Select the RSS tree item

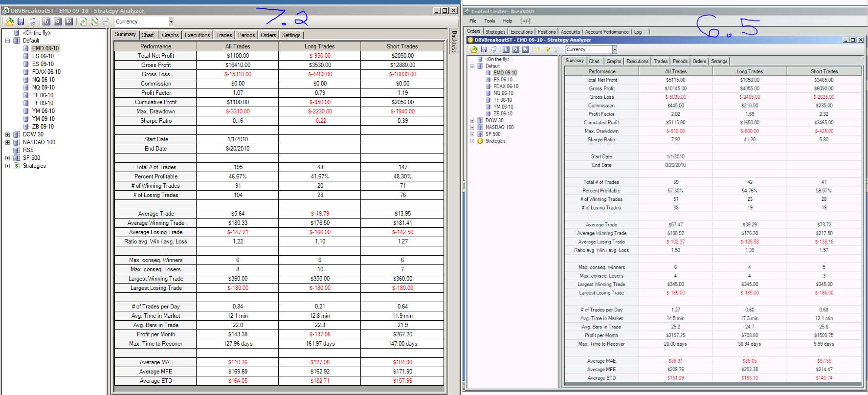pyautogui.click(x=28, y=150)
